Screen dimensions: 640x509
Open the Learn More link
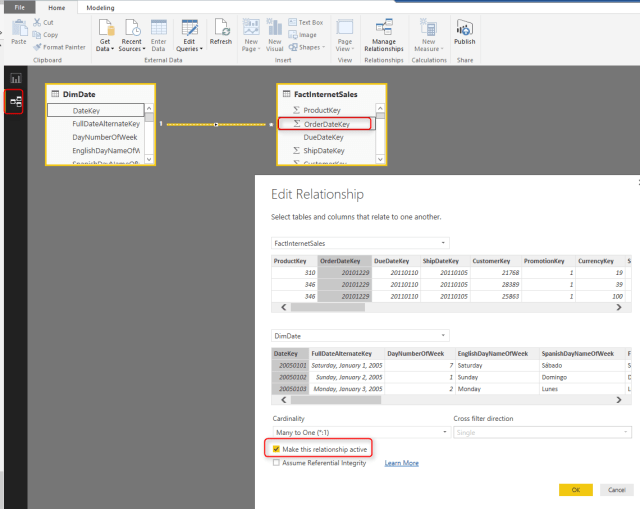(x=402, y=463)
